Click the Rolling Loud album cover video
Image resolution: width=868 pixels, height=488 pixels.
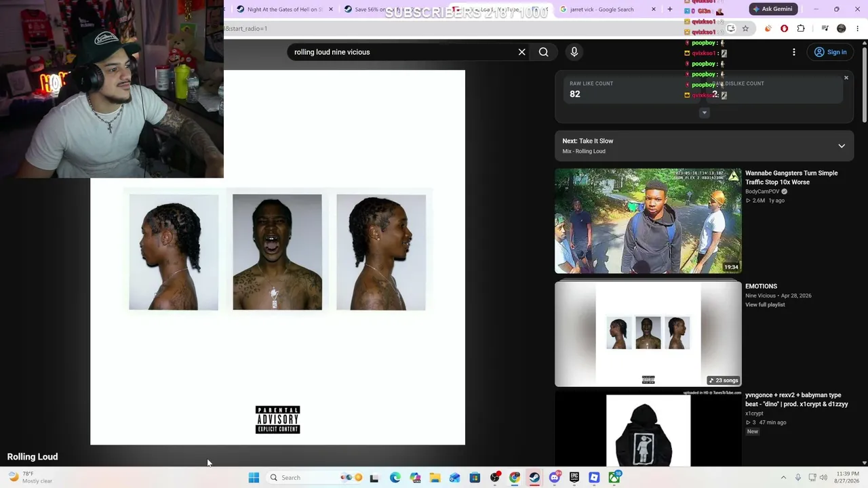[x=277, y=258]
